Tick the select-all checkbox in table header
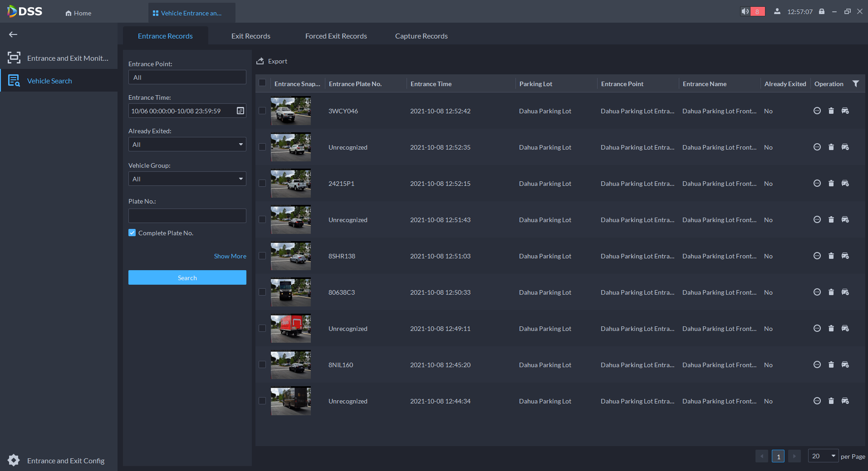This screenshot has height=471, width=868. [262, 83]
